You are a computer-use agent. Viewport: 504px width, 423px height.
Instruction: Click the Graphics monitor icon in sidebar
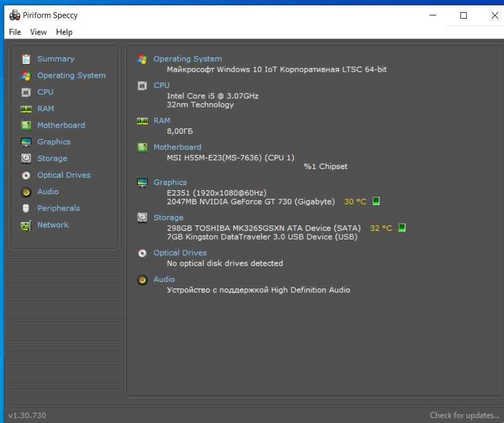(26, 142)
